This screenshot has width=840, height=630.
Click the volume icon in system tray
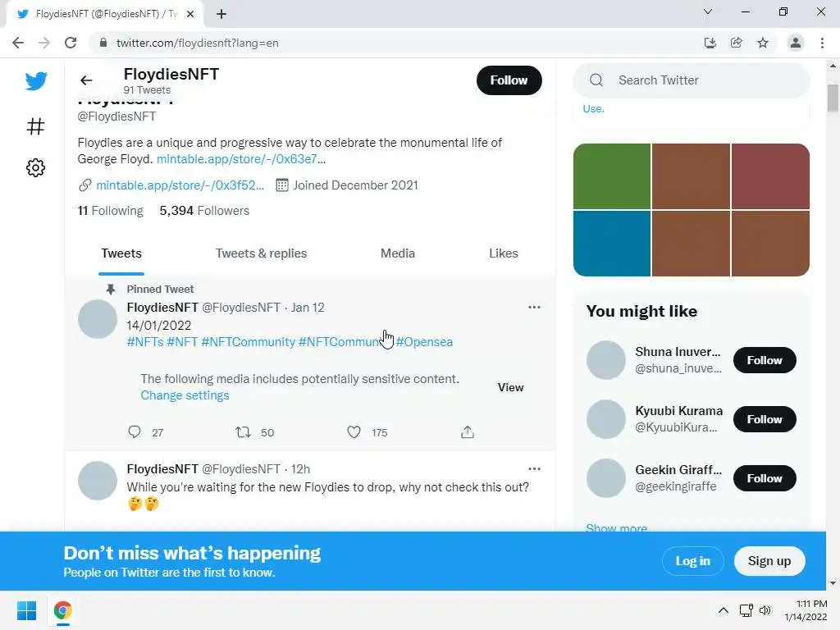tap(765, 610)
